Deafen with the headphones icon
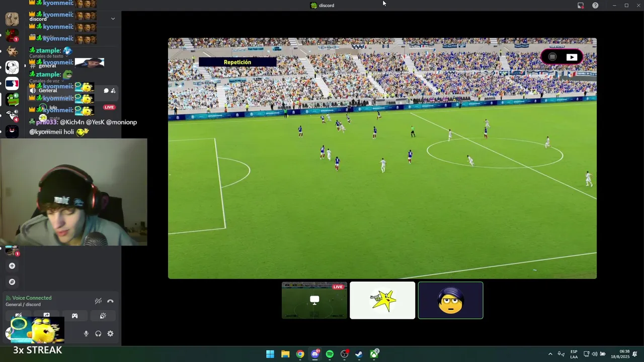 pyautogui.click(x=98, y=333)
